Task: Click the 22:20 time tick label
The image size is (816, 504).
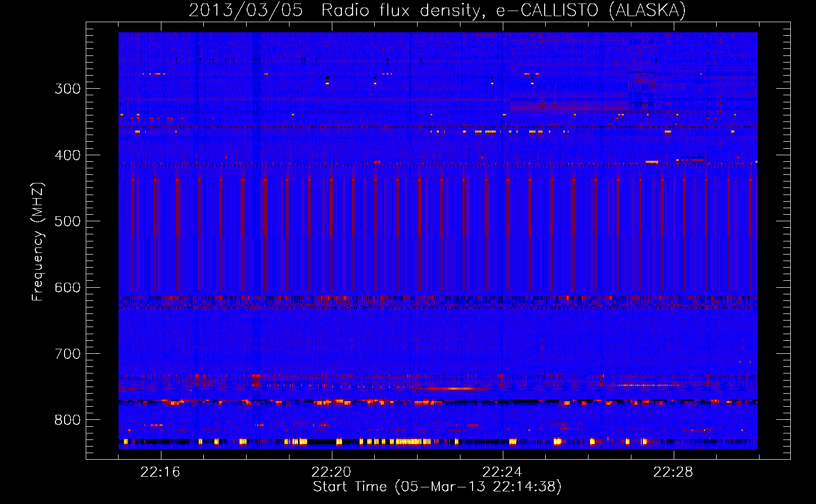Action: click(x=331, y=472)
